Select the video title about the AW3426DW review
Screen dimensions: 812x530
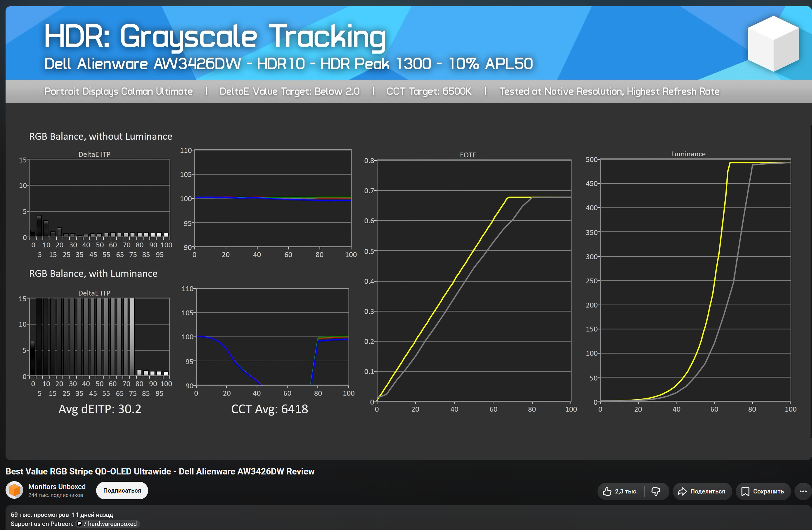pos(160,471)
